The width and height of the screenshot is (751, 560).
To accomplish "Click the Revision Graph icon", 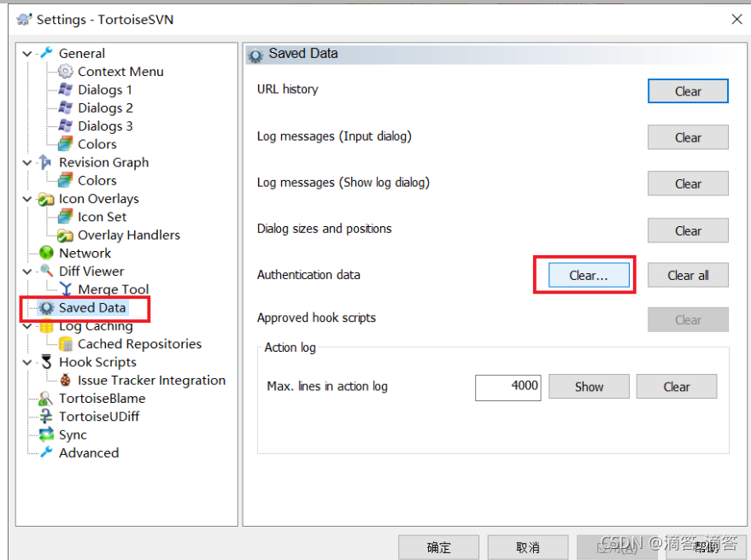I will pos(45,162).
